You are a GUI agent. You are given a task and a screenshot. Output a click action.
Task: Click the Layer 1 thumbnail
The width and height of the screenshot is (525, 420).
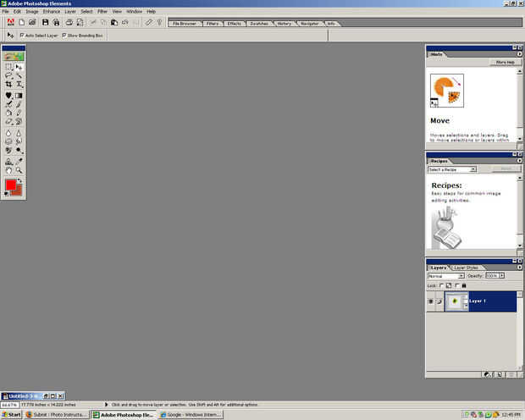(455, 301)
